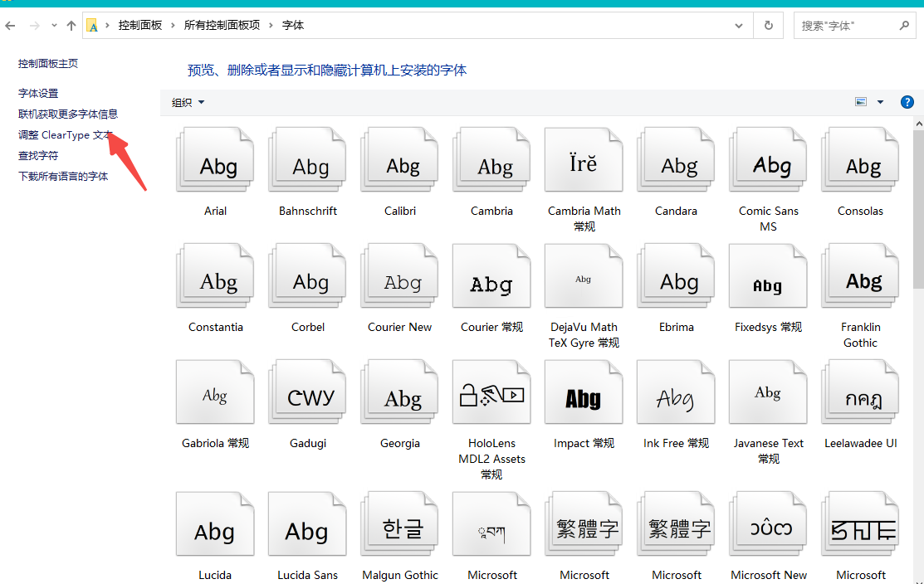Viewport: 924px width, 584px height.
Task: Go up one folder level
Action: pos(71,26)
